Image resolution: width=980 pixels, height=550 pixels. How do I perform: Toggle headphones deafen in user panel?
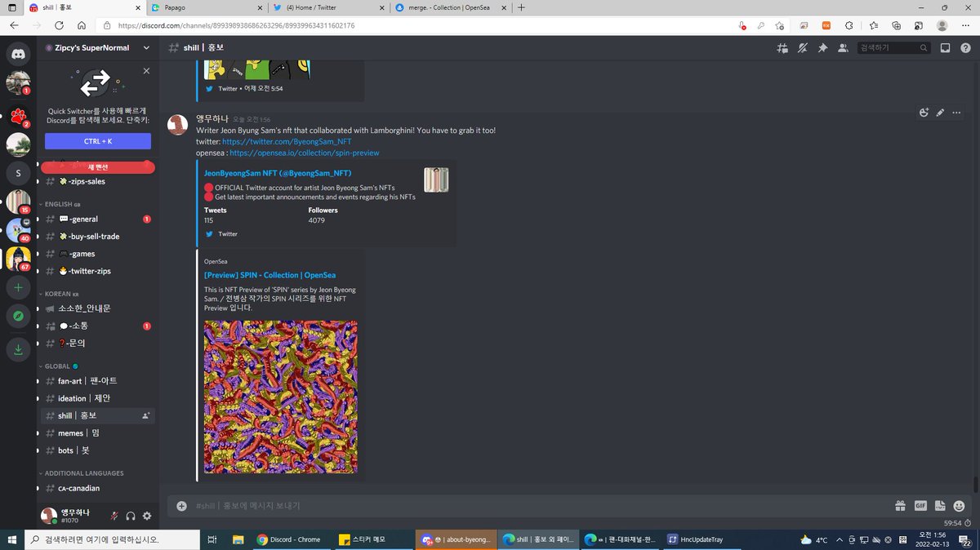point(131,516)
